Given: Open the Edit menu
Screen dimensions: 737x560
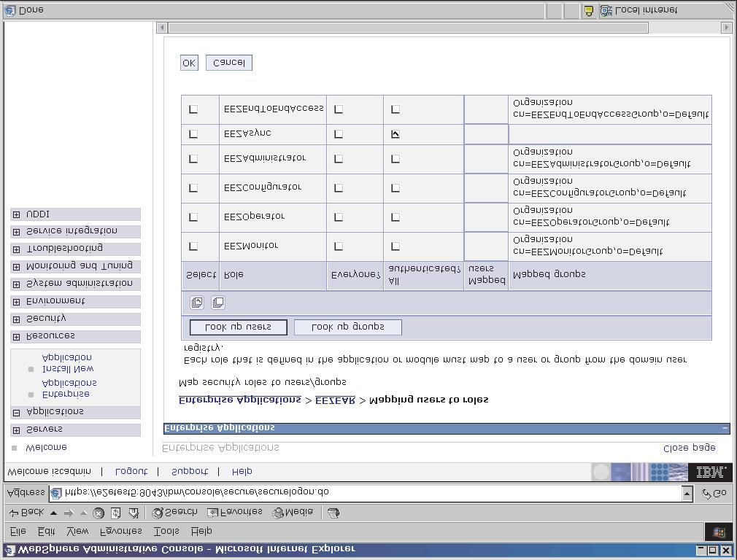Looking at the screenshot, I should click(47, 532).
